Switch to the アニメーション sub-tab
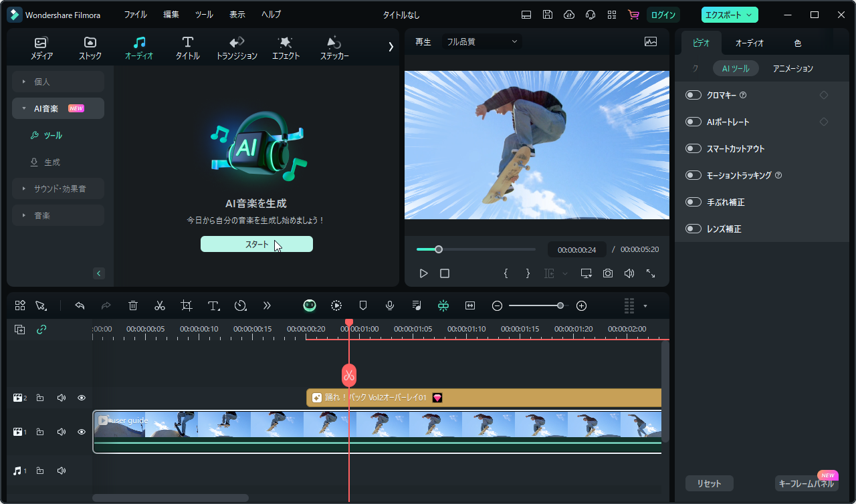The width and height of the screenshot is (856, 504). pyautogui.click(x=793, y=68)
